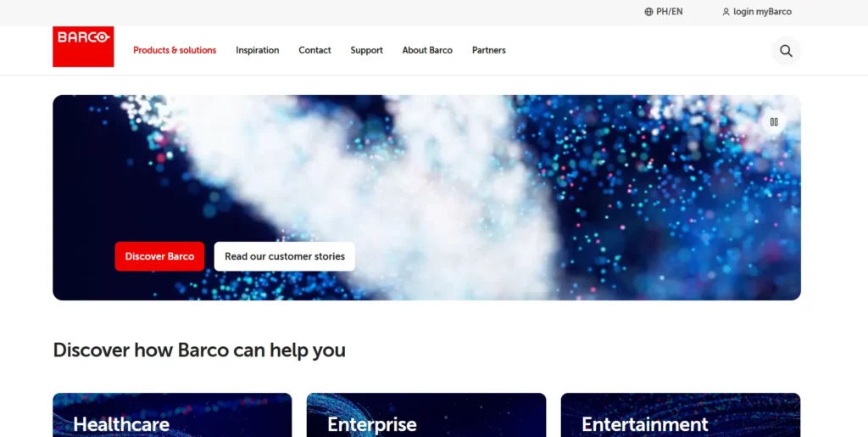Expand the Support menu
The image size is (868, 437).
coord(366,50)
